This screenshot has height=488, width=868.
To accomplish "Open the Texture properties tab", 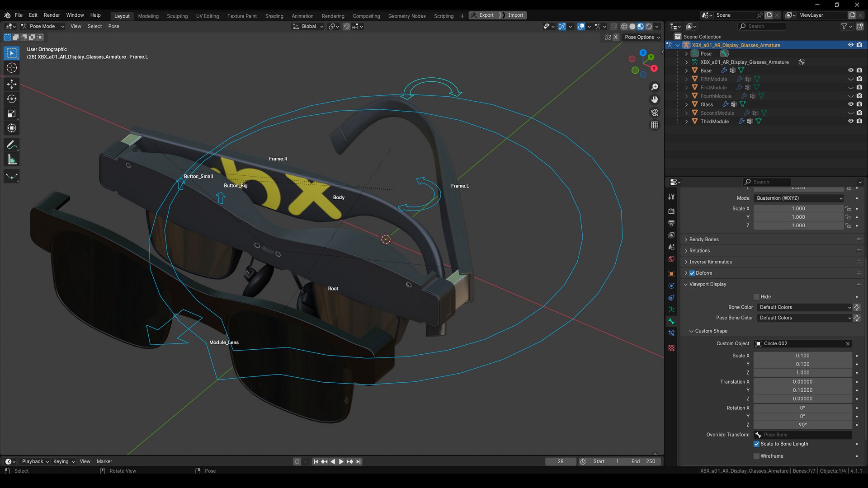I will pos(671,348).
